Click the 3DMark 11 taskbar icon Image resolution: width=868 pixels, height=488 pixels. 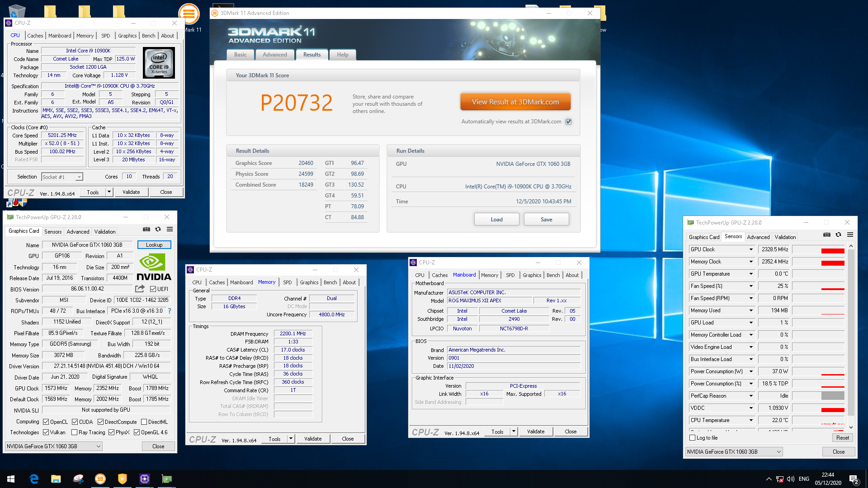click(100, 479)
